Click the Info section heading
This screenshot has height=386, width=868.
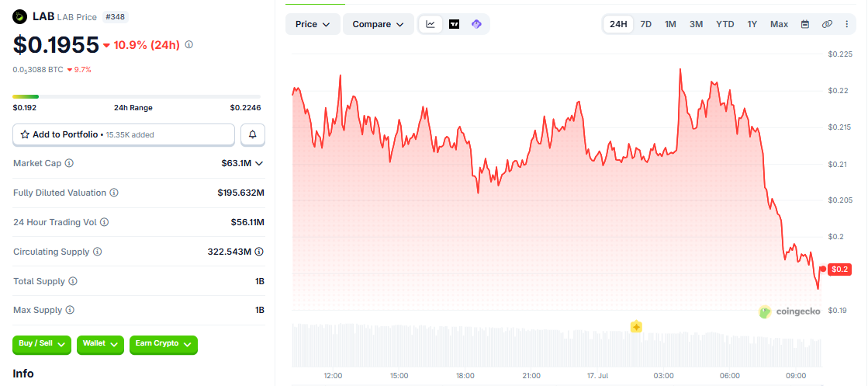(x=23, y=374)
